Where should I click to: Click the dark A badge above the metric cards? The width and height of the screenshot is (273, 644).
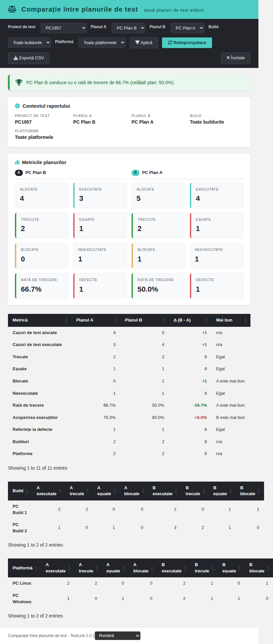[19, 173]
